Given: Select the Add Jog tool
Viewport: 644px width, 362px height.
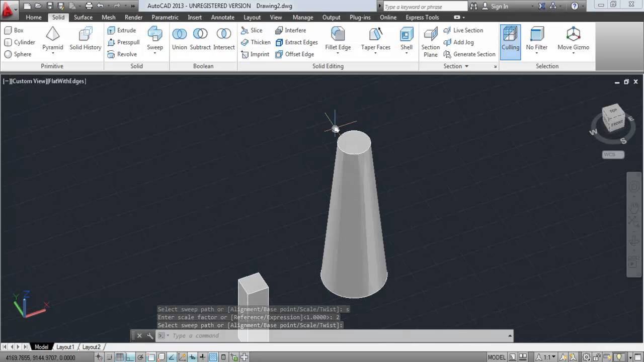Looking at the screenshot, I should click(x=458, y=42).
